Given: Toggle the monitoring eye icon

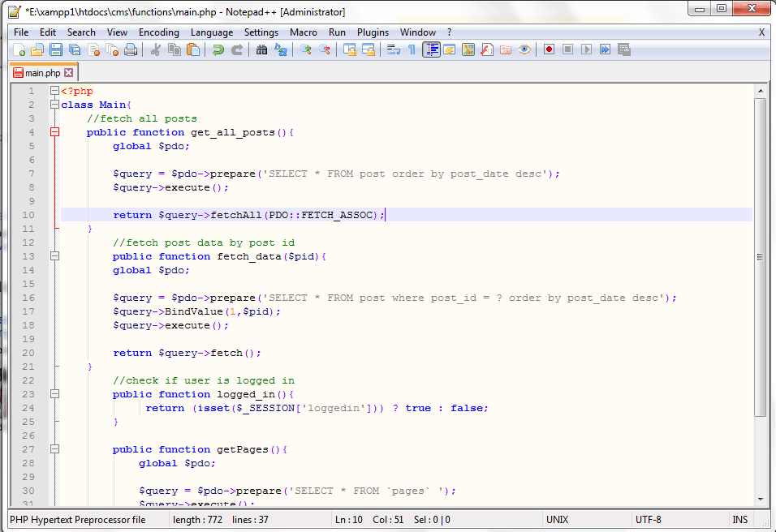Looking at the screenshot, I should pos(524,49).
